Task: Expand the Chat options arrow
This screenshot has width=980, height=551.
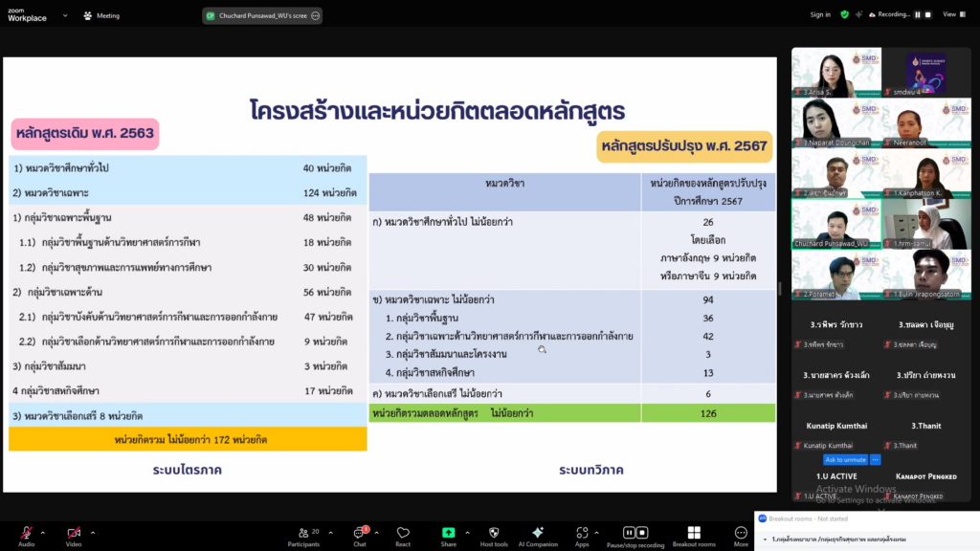Action: [376, 533]
